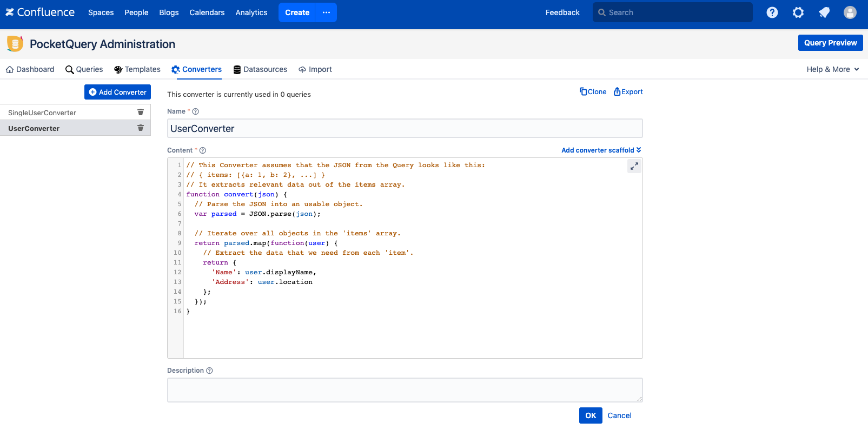
Task: Export the current converter
Action: click(628, 92)
